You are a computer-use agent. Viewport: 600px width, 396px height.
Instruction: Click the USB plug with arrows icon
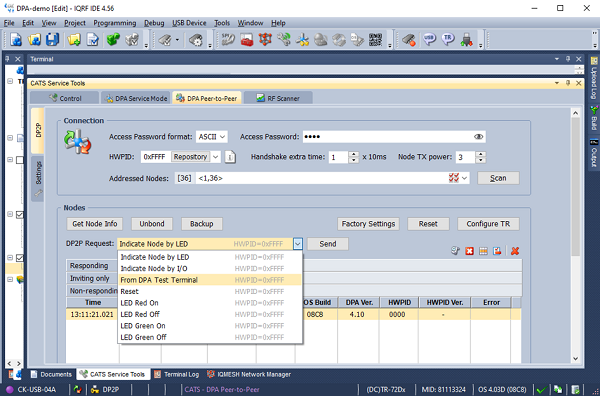(x=466, y=39)
